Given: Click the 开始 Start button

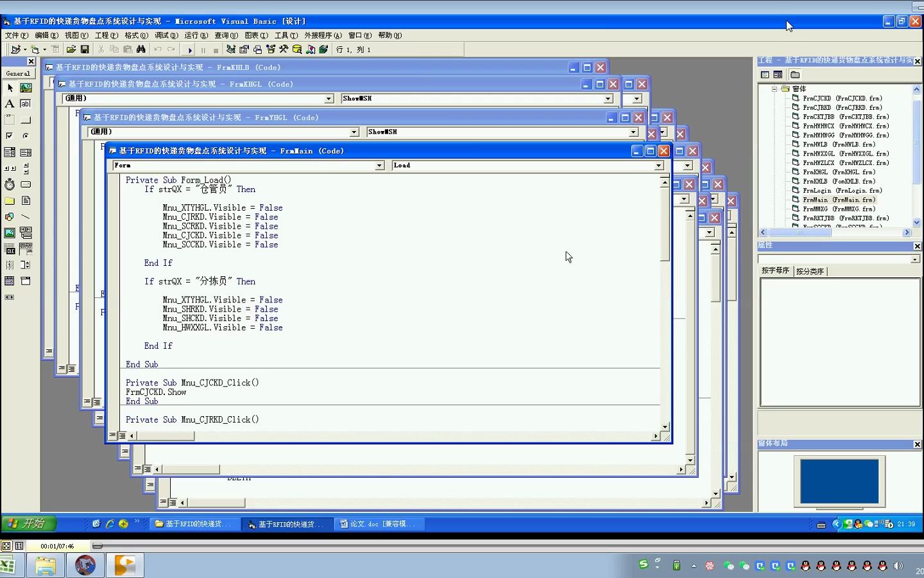Looking at the screenshot, I should click(x=29, y=524).
